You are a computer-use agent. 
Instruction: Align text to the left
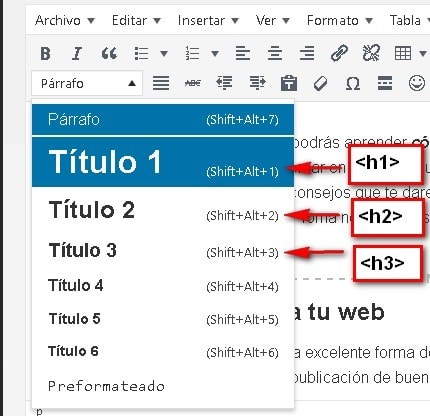coord(243,53)
